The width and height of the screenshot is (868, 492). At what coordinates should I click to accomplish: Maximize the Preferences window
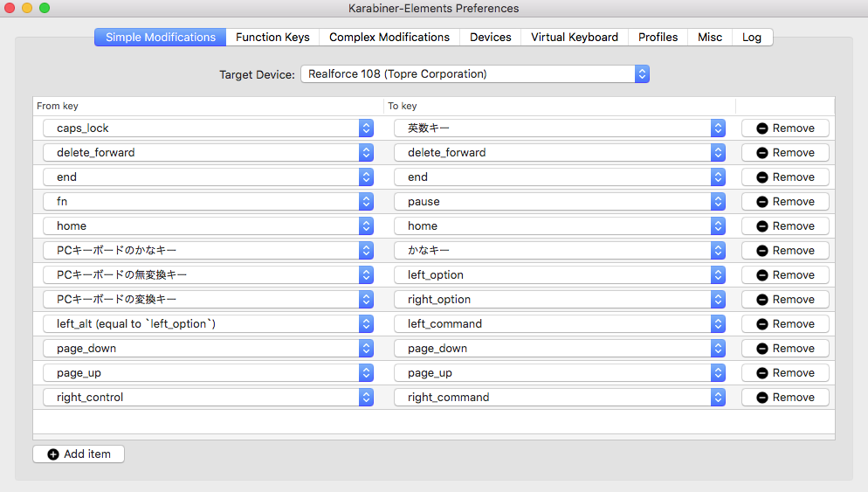pos(45,8)
